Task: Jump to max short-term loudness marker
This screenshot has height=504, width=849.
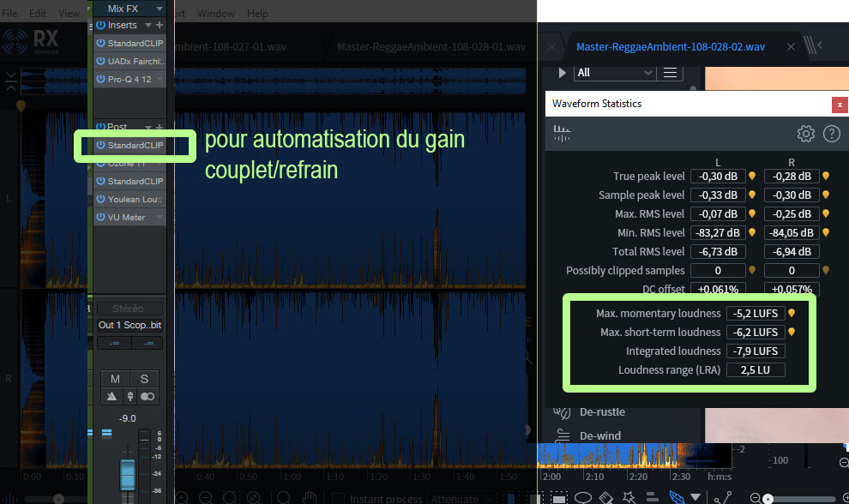Action: (791, 332)
